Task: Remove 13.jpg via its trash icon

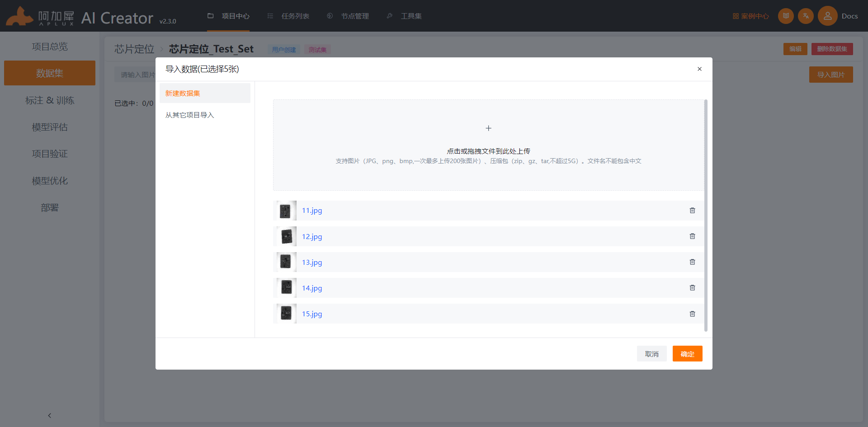Action: coord(692,262)
